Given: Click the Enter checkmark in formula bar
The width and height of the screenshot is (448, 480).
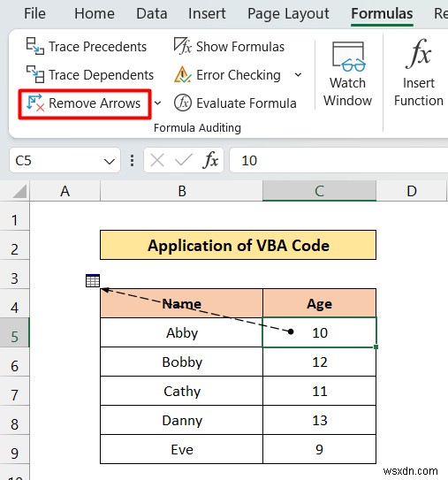Looking at the screenshot, I should point(183,160).
